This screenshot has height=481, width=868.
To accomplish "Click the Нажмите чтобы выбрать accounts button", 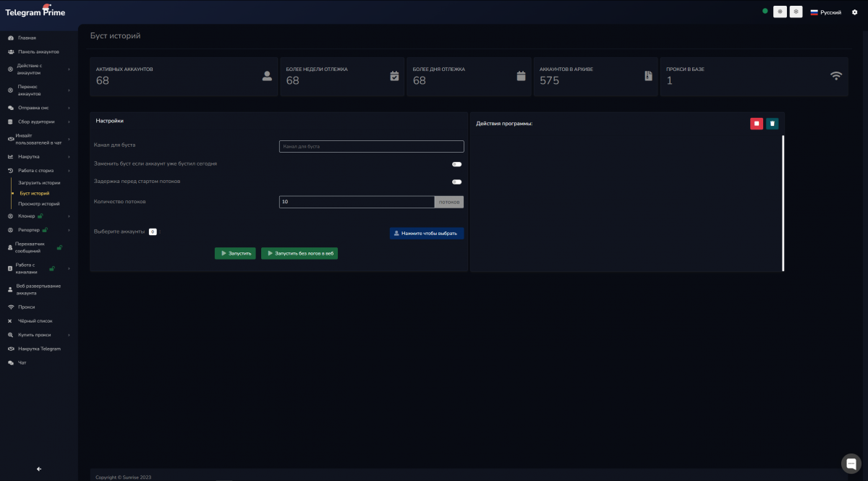I will click(426, 234).
